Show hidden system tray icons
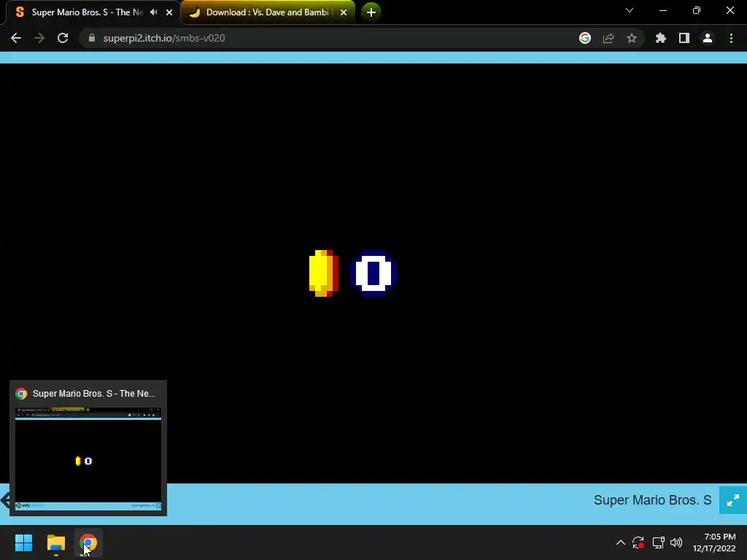The width and height of the screenshot is (747, 560). tap(620, 542)
